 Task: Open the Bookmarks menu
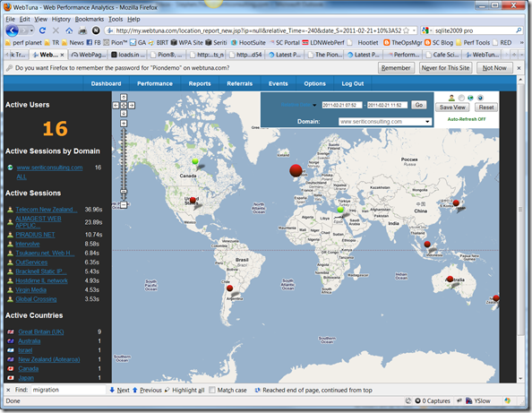(90, 19)
